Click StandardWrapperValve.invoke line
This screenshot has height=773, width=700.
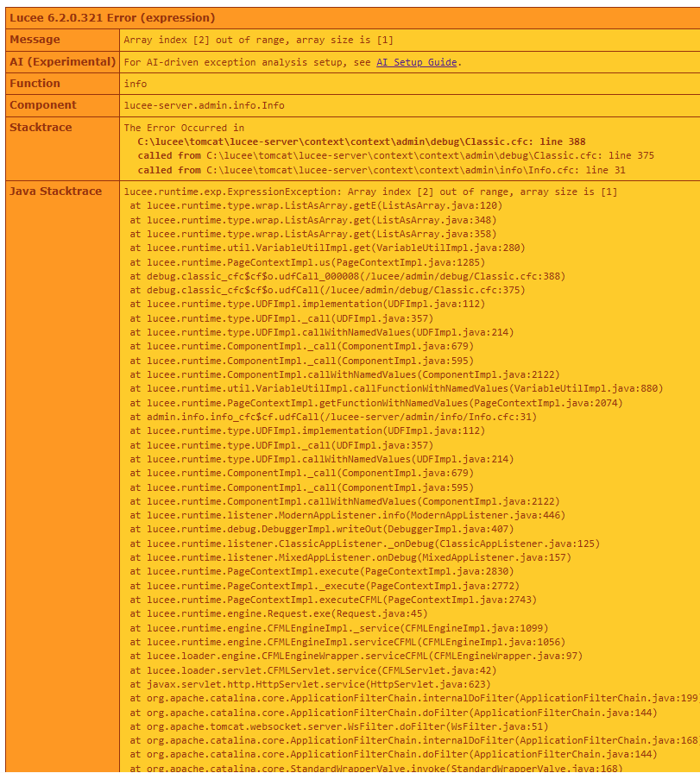pyautogui.click(x=376, y=768)
